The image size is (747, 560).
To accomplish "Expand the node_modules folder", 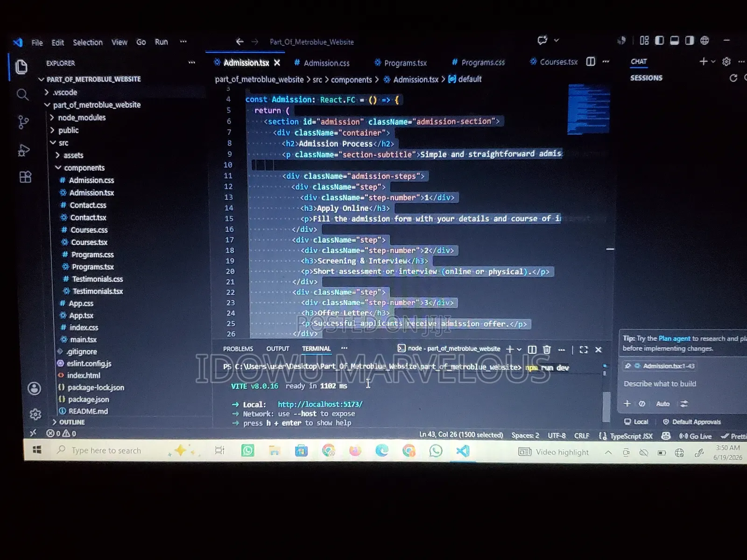I will pos(82,118).
